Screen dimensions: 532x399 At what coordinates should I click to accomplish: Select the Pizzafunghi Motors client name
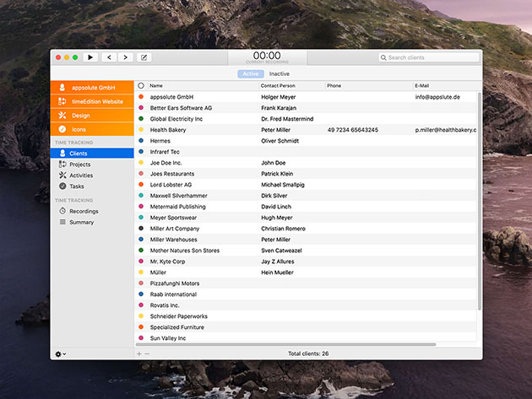[x=175, y=283]
